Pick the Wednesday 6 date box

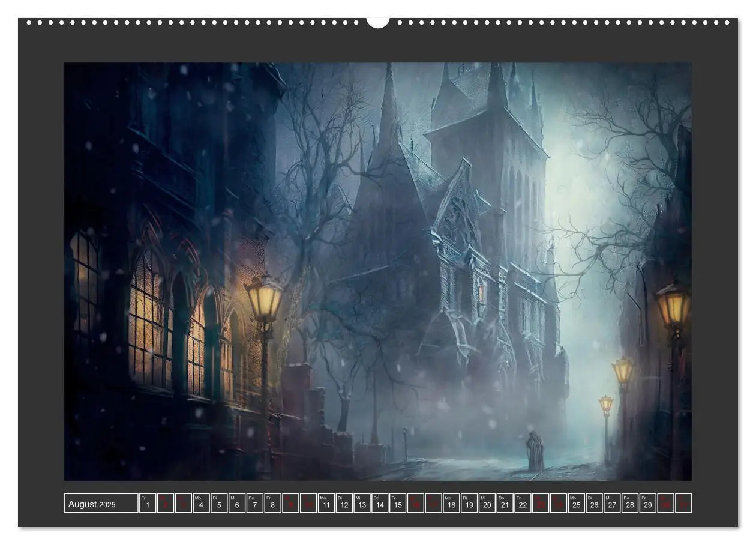[237, 504]
